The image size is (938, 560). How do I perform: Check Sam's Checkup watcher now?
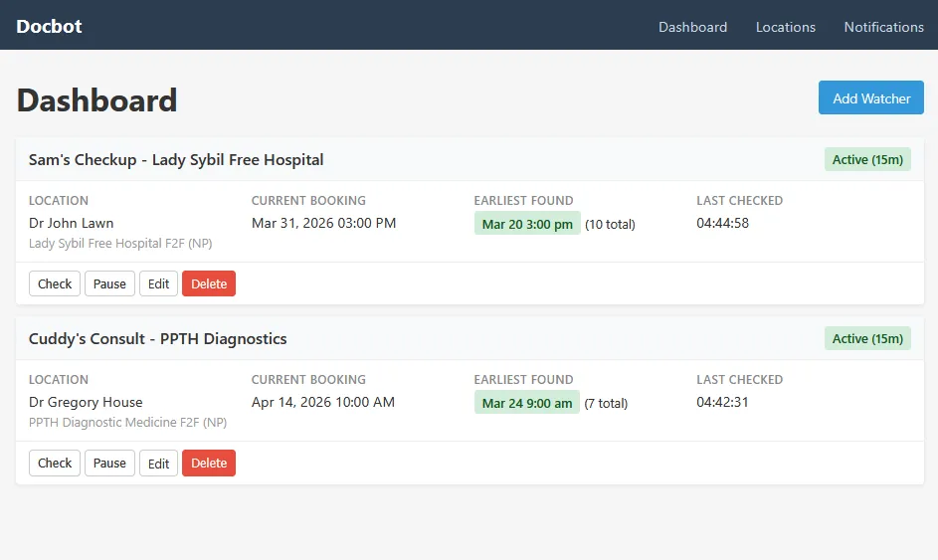[x=55, y=283]
